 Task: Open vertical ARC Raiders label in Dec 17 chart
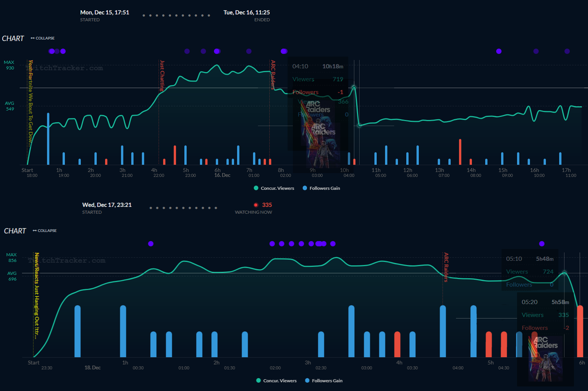tap(446, 267)
